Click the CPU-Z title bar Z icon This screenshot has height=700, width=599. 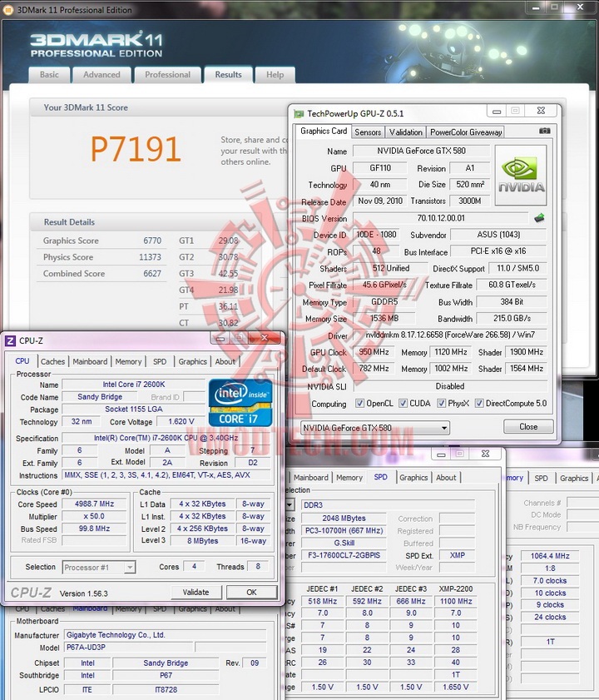10,341
